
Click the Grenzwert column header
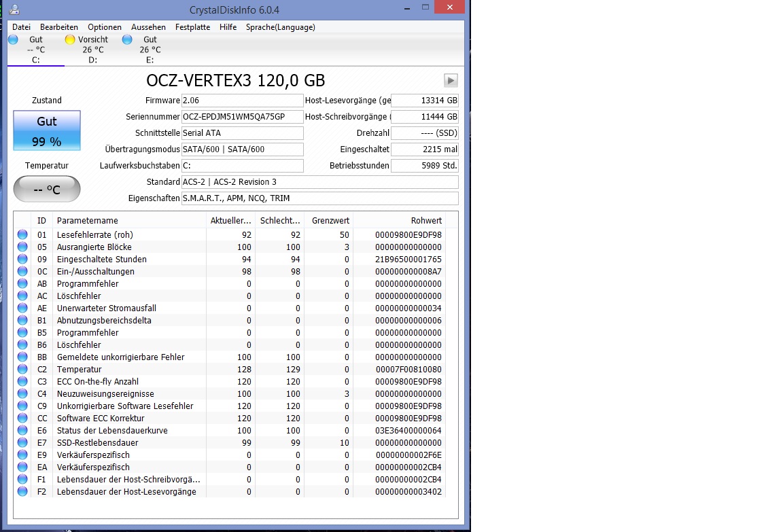328,221
